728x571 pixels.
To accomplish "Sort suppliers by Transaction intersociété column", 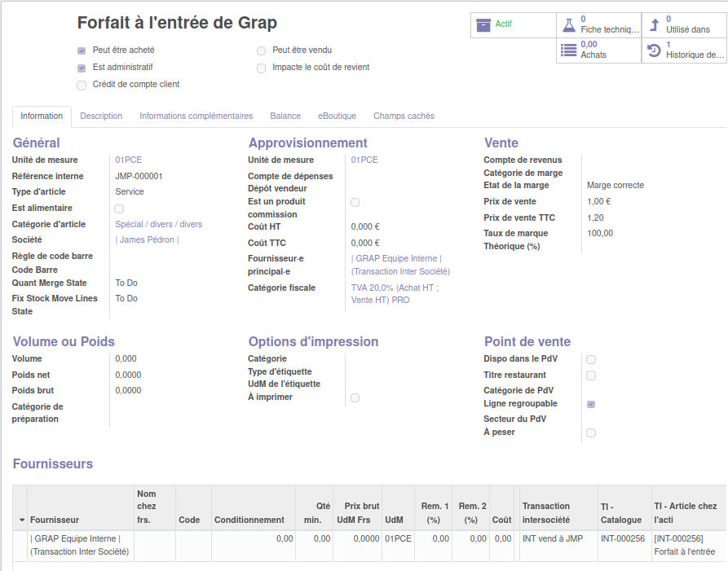I will [x=545, y=512].
